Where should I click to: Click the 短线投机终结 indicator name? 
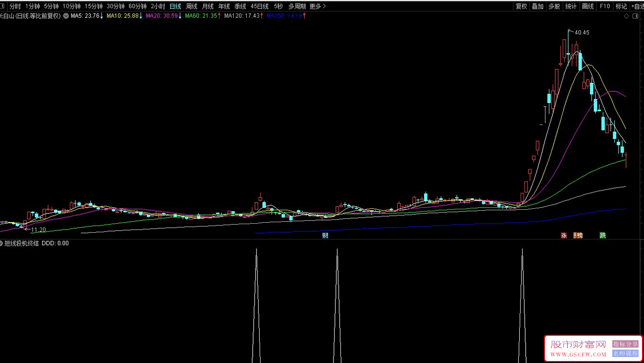[22, 243]
